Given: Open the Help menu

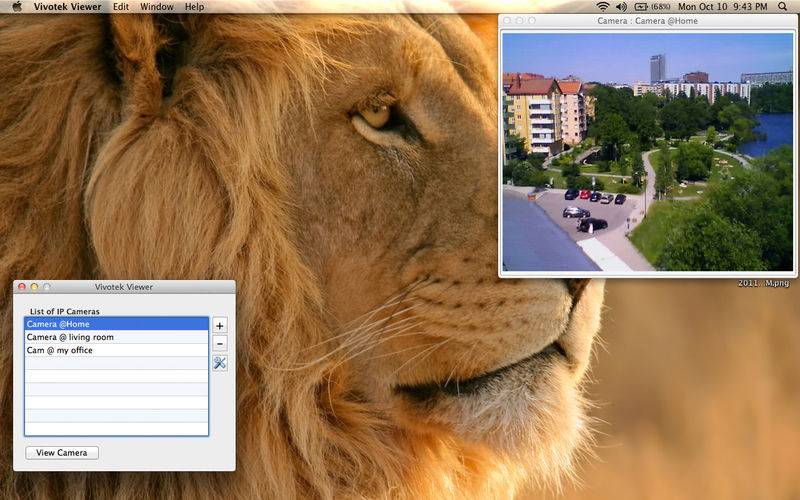Looking at the screenshot, I should point(194,7).
